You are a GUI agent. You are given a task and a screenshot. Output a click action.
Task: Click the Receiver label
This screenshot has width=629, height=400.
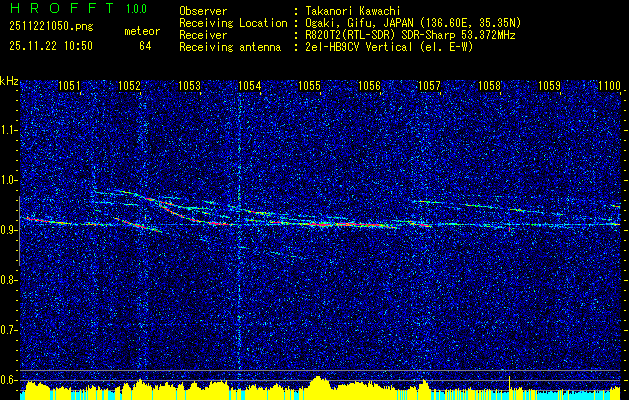[203, 35]
